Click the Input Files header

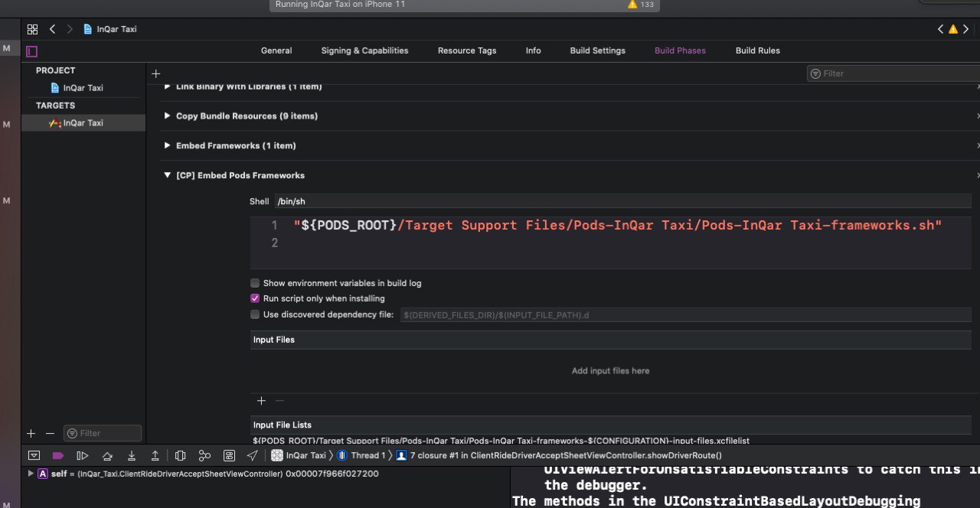[611, 340]
